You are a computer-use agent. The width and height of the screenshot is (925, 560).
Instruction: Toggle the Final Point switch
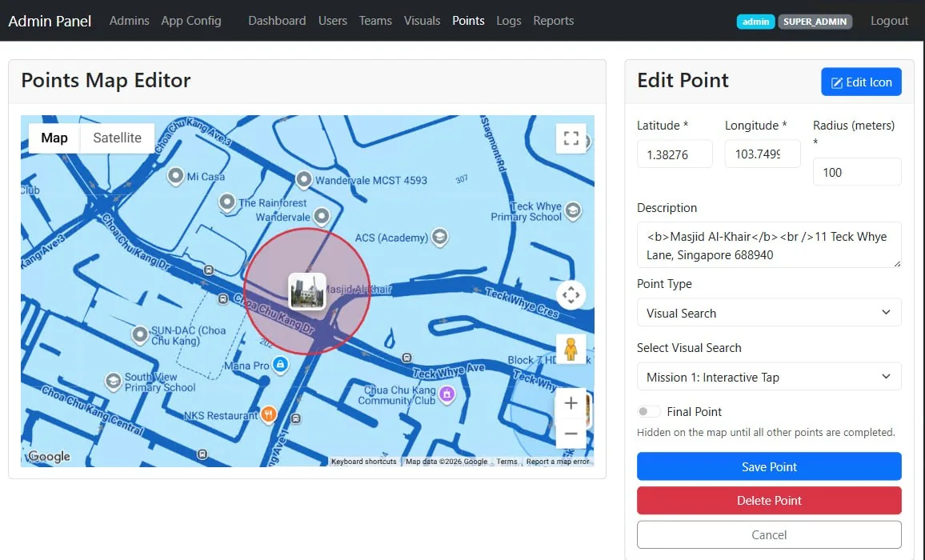coord(648,411)
